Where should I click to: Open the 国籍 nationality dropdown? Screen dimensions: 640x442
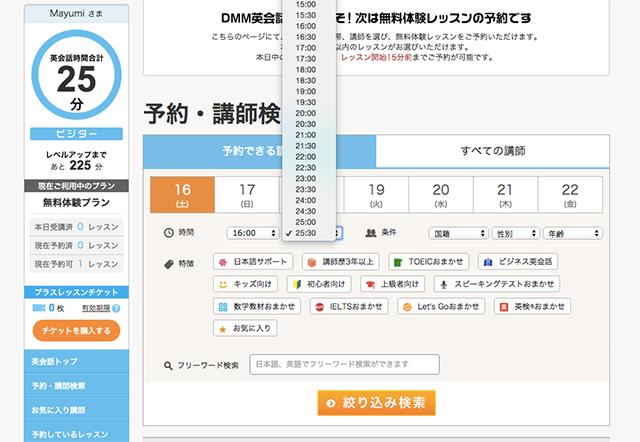tap(458, 233)
